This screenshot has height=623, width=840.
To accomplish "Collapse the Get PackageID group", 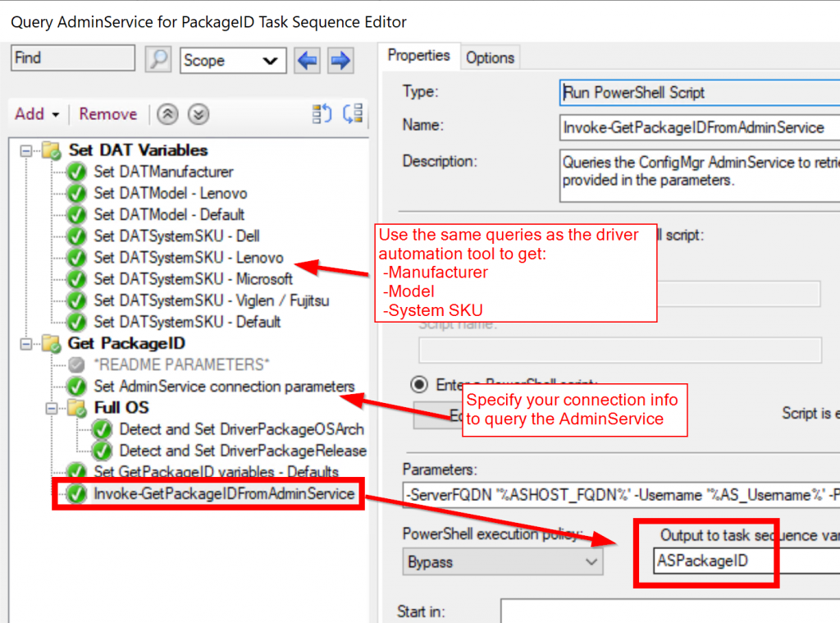I will [x=27, y=344].
